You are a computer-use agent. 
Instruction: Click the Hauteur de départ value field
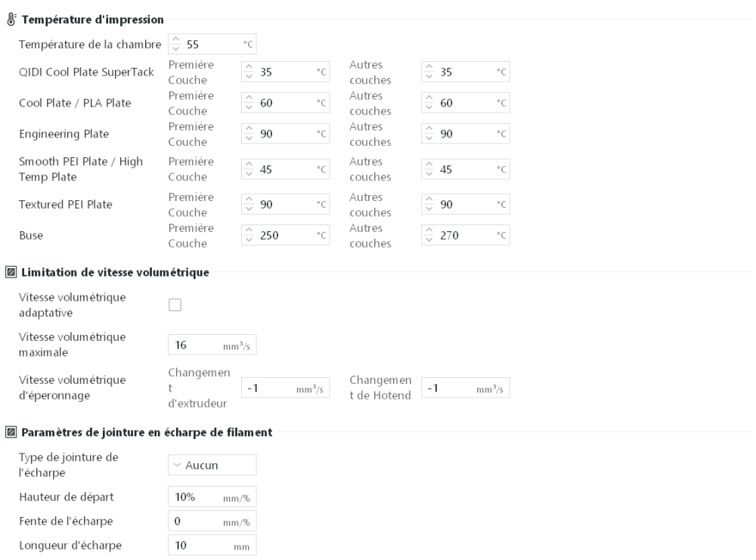[x=208, y=497]
